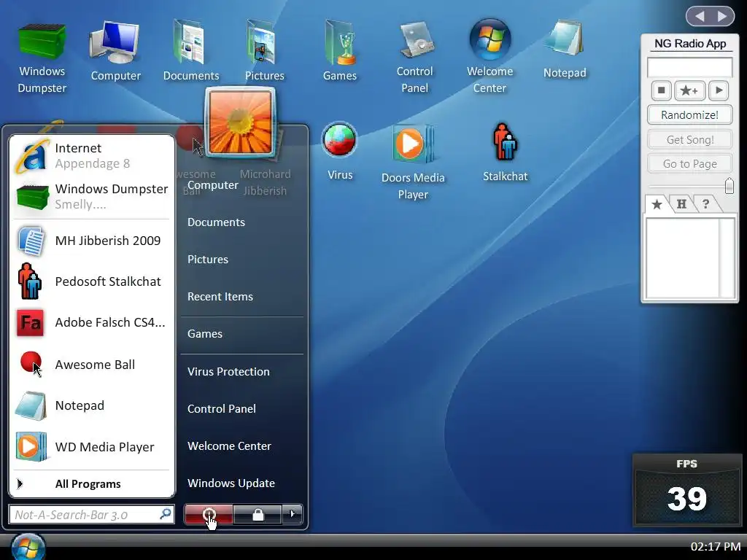Click Go to Page in NG Radio App
The height and width of the screenshot is (560, 747).
coord(689,164)
